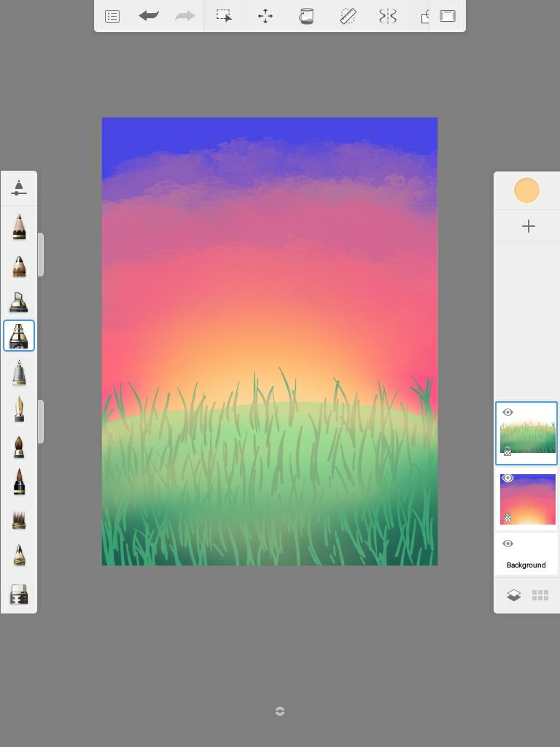Toggle transparency lock on grass layer
The width and height of the screenshot is (560, 747).
[x=507, y=451]
